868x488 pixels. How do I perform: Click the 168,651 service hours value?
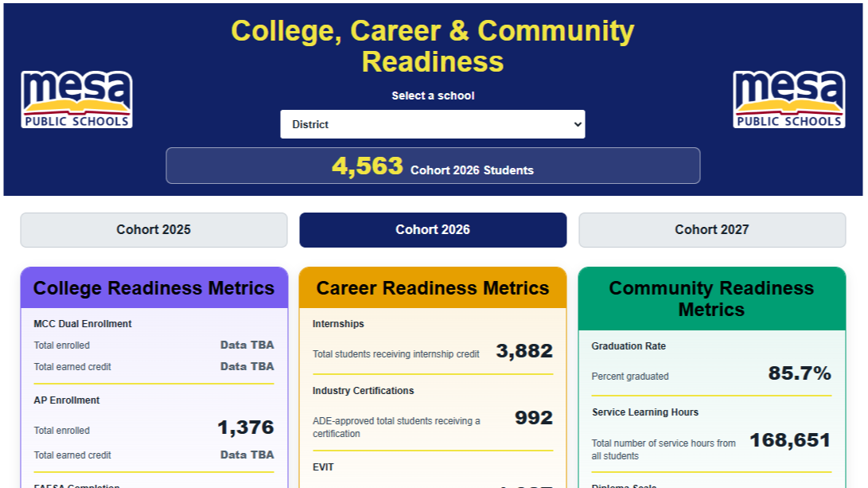pyautogui.click(x=790, y=441)
